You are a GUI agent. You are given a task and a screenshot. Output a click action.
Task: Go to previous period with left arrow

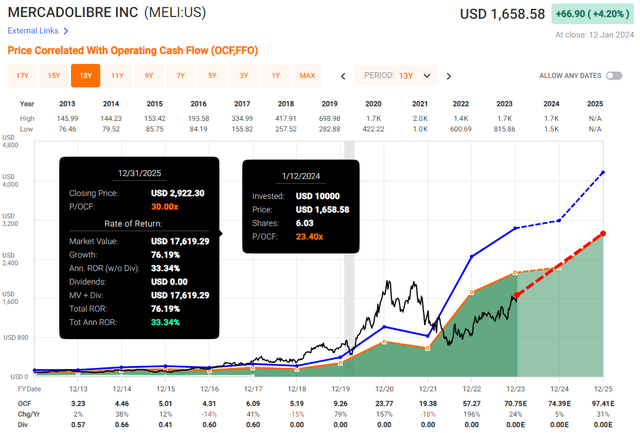[x=343, y=76]
